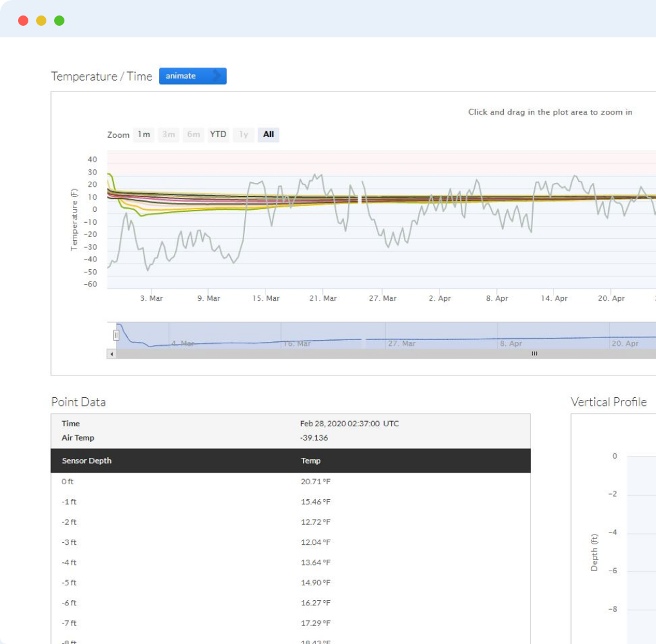Click the 'Temp' column header
The height and width of the screenshot is (644, 656).
[311, 461]
